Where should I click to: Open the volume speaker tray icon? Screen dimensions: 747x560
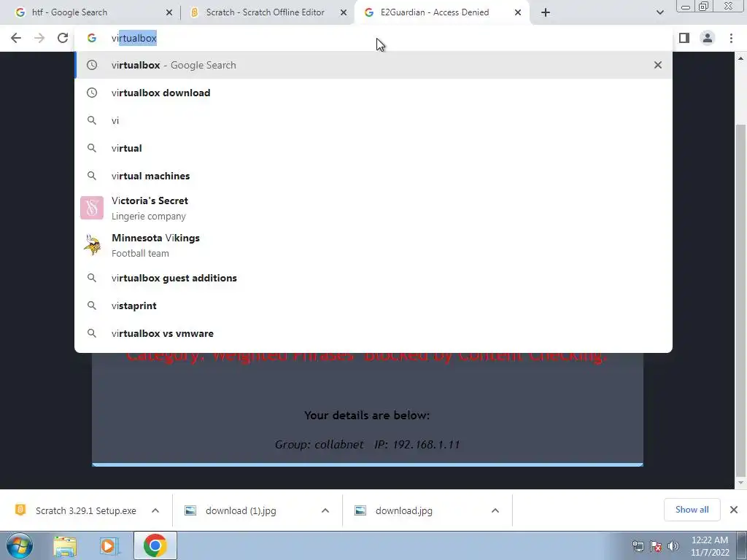tap(673, 546)
